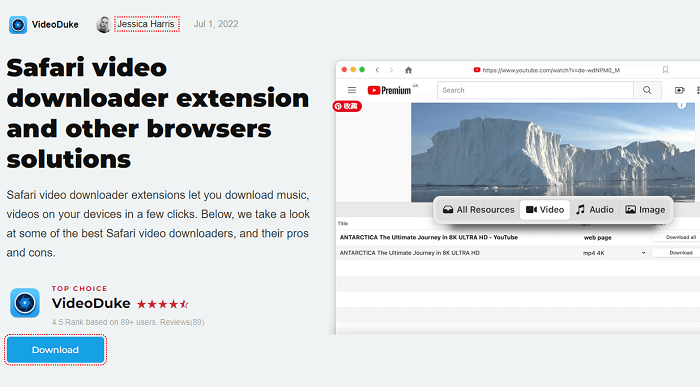Image resolution: width=700 pixels, height=387 pixels.
Task: Click the bookmark icon in address bar
Action: 665,70
